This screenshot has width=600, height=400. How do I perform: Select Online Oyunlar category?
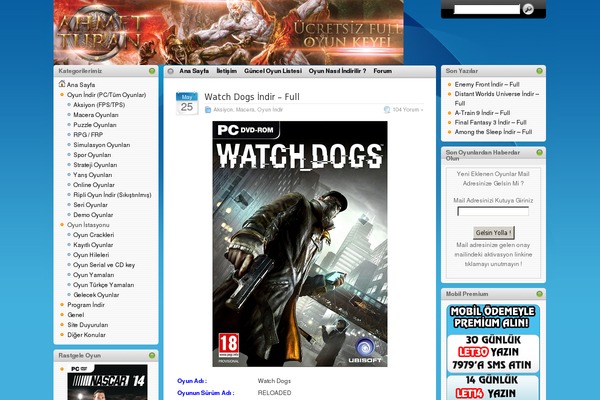(94, 184)
